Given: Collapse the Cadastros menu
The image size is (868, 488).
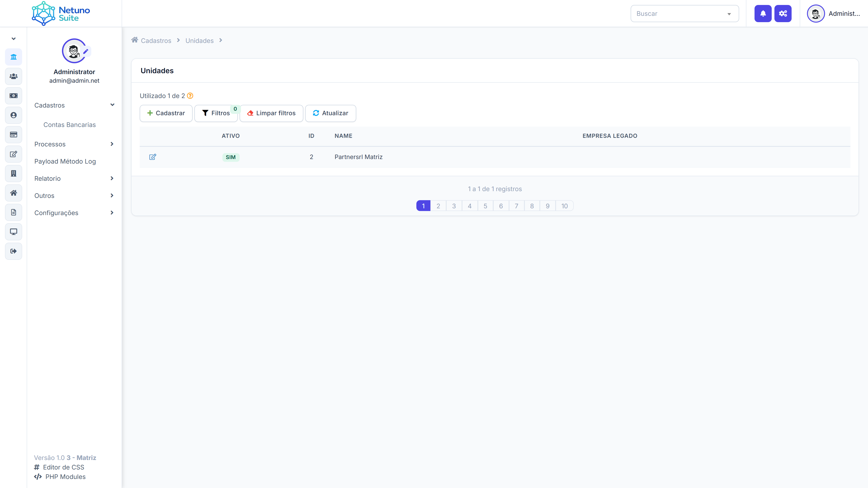Looking at the screenshot, I should click(x=74, y=105).
